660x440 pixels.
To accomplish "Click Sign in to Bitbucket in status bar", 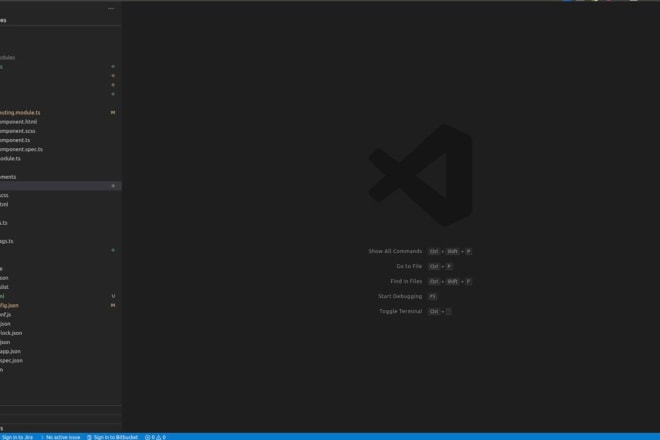I will [x=112, y=437].
